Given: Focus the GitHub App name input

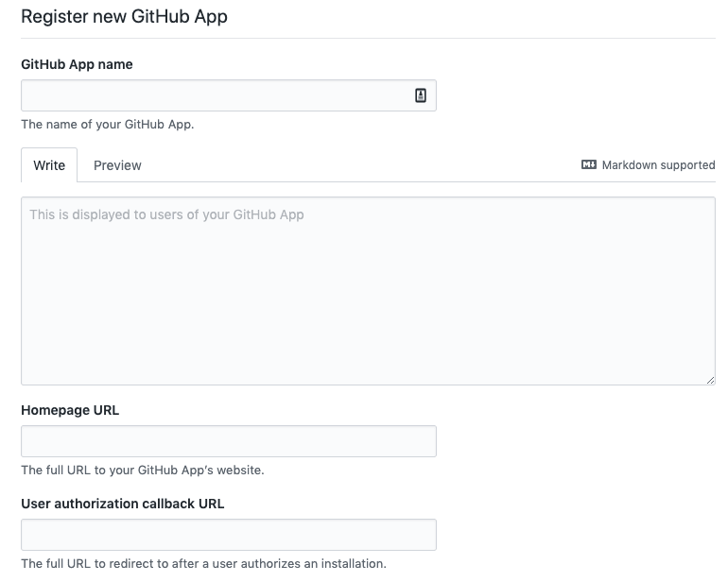Looking at the screenshot, I should (229, 95).
